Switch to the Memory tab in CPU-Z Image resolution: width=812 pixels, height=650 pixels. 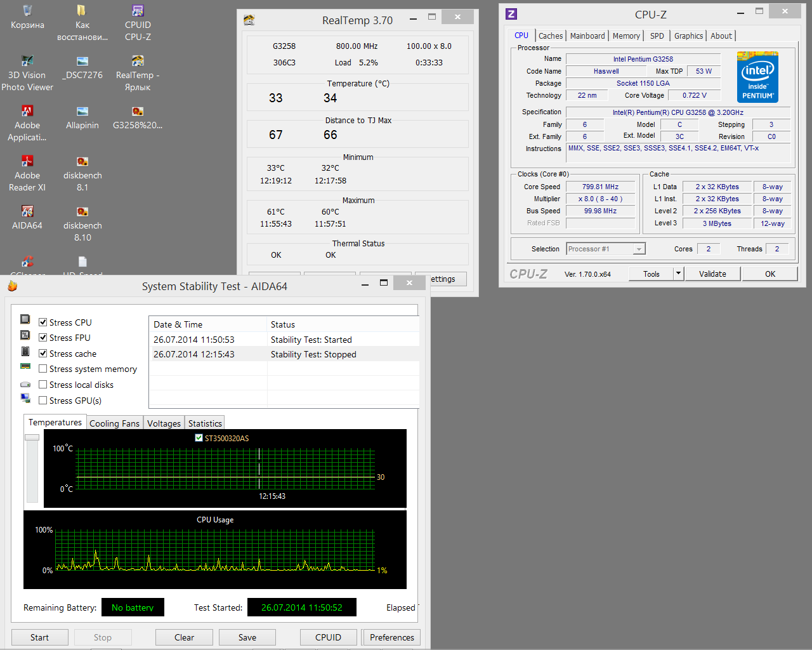pos(626,36)
